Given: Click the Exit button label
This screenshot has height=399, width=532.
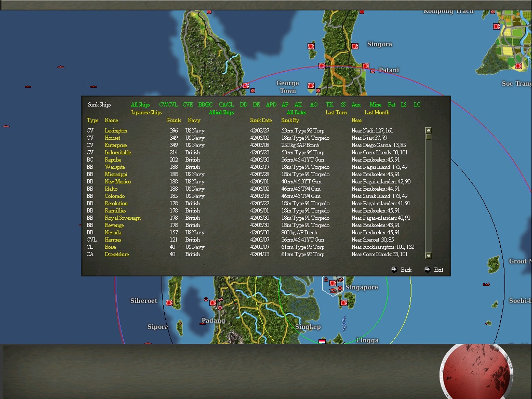Looking at the screenshot, I should click(438, 270).
